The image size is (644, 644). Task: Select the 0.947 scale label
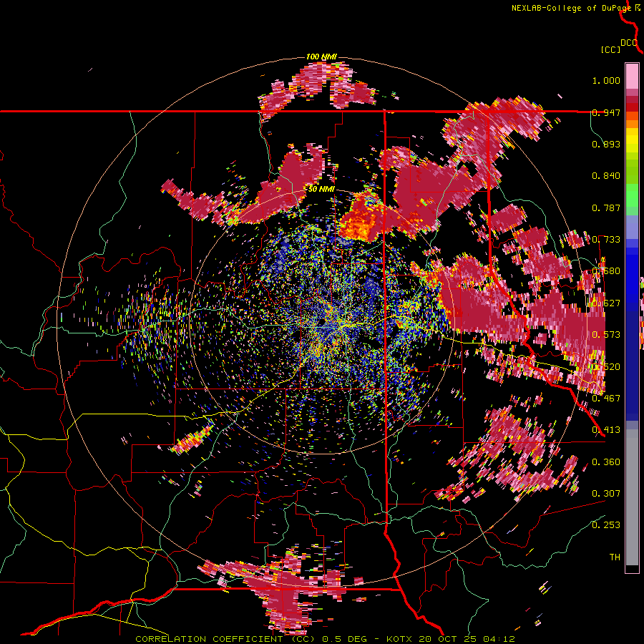[x=606, y=112]
